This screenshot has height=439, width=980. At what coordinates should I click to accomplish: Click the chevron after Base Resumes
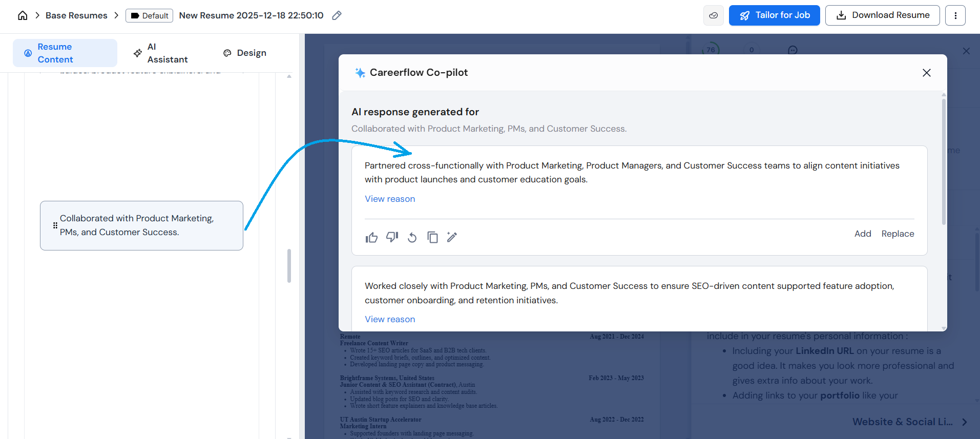click(x=116, y=15)
